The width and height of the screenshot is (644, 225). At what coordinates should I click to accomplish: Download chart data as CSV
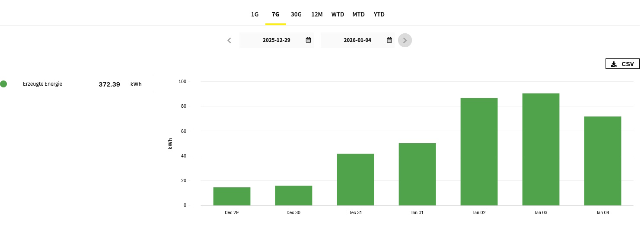click(622, 64)
